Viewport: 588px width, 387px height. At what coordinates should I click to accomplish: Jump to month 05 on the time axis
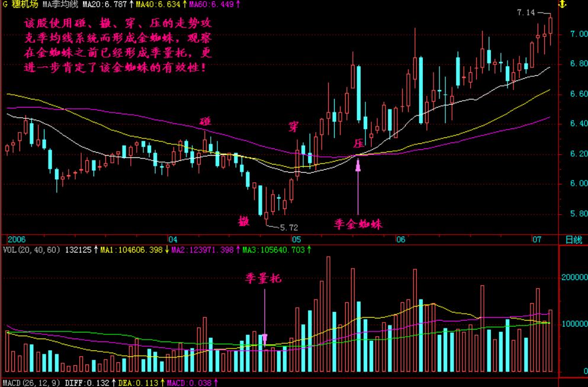[297, 240]
